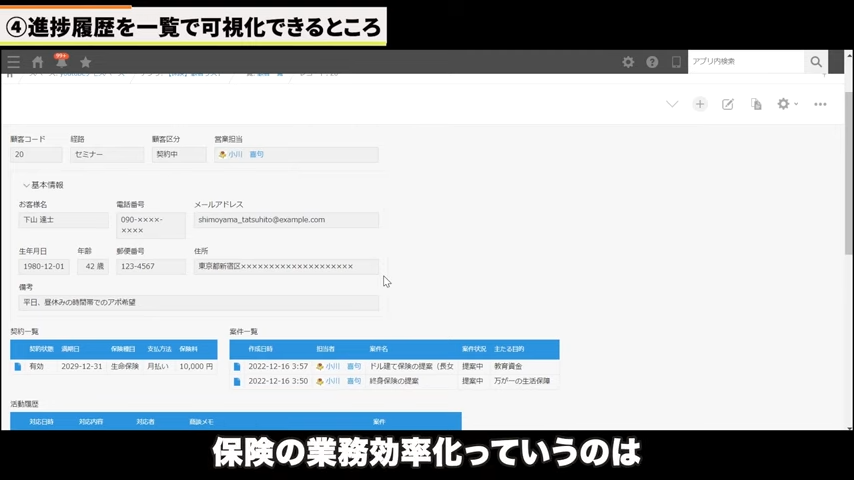Viewport: 854px width, 480px height.
Task: Open the 有効 contract record document icon
Action: coord(17,367)
